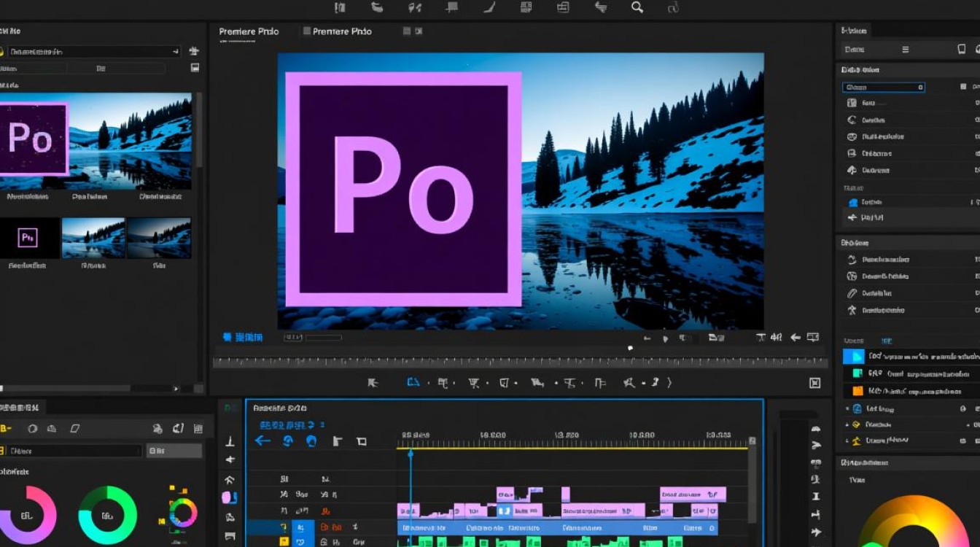Image resolution: width=980 pixels, height=547 pixels.
Task: Click the right chevron ending the transport controls
Action: [x=669, y=382]
